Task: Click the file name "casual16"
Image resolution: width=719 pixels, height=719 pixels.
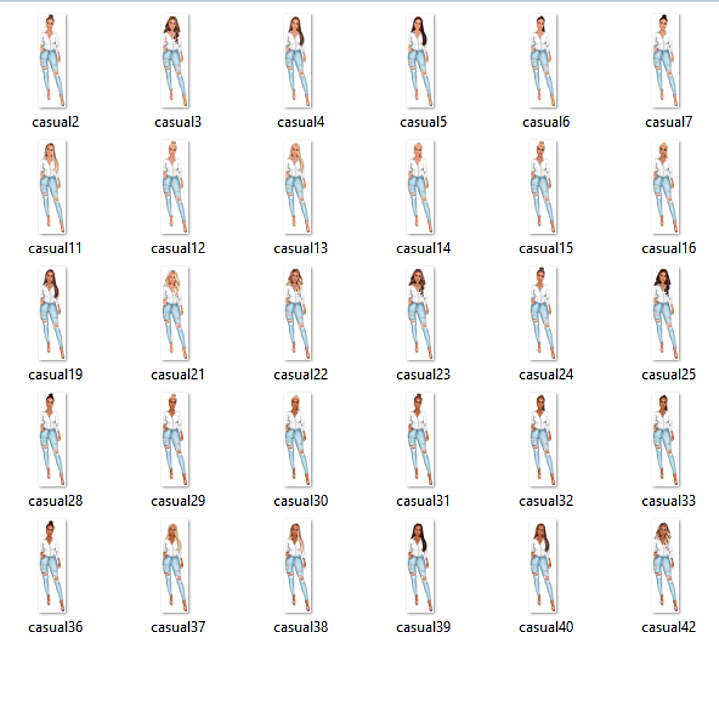Action: [669, 248]
